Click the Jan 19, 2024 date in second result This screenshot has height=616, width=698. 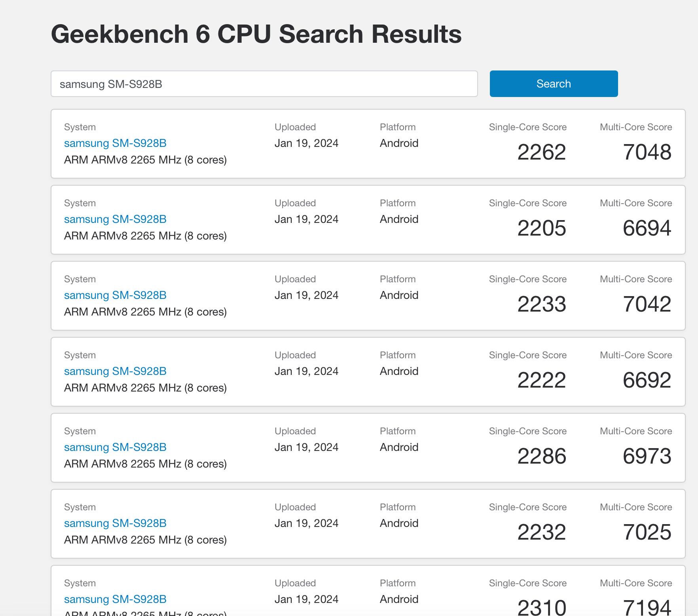307,219
